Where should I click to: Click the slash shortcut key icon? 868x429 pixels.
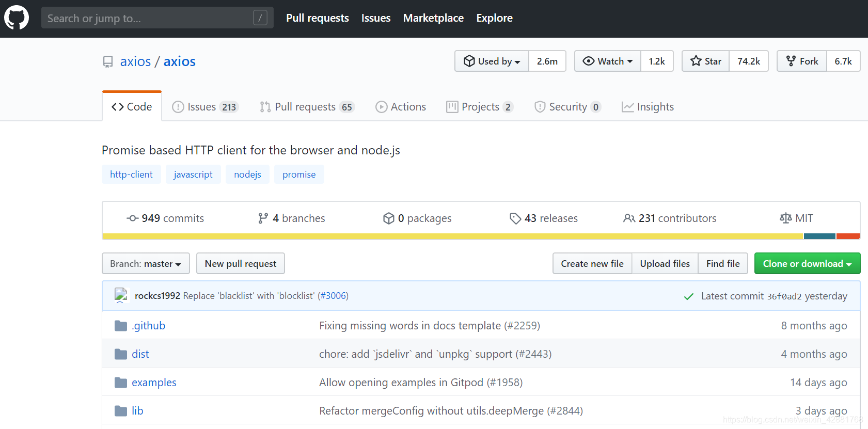[260, 18]
